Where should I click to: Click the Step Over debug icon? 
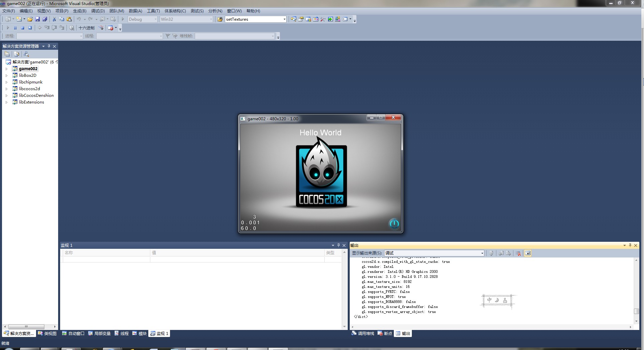pyautogui.click(x=54, y=28)
